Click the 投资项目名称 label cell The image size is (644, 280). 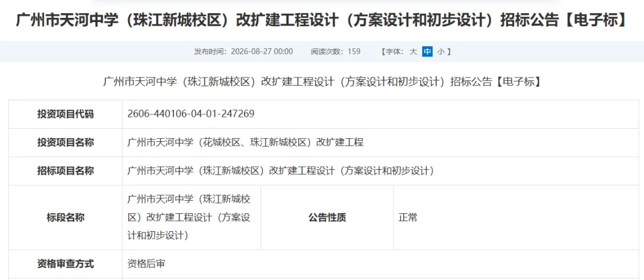(x=66, y=142)
